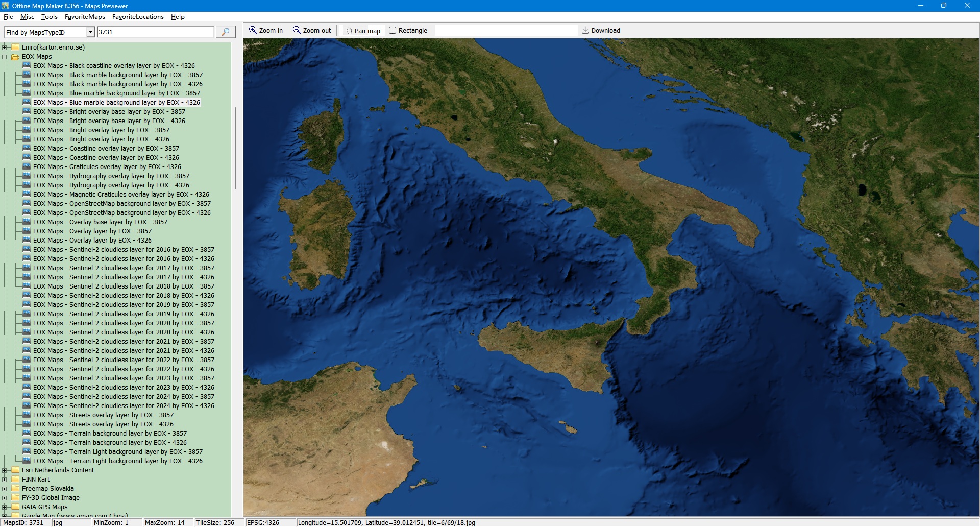Click the map icon beside Graticules overlay layer
The width and height of the screenshot is (980, 527).
27,167
